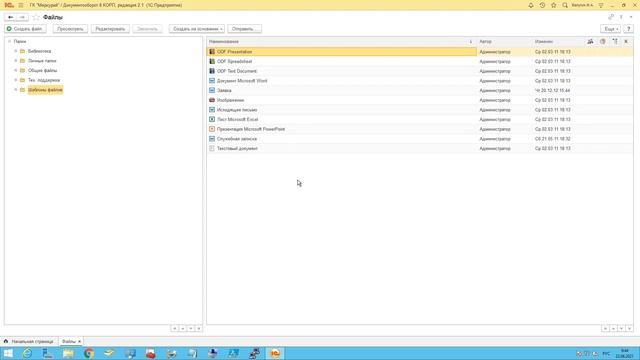Open the title bar settings dropdown arrow
The width and height of the screenshot is (640, 360).
(601, 5)
